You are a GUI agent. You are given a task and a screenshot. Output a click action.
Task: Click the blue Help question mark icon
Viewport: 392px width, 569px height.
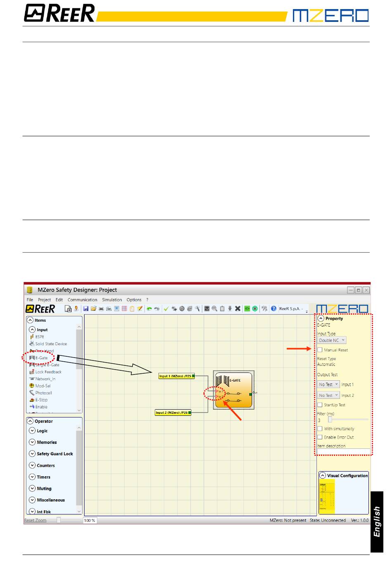coord(274,308)
